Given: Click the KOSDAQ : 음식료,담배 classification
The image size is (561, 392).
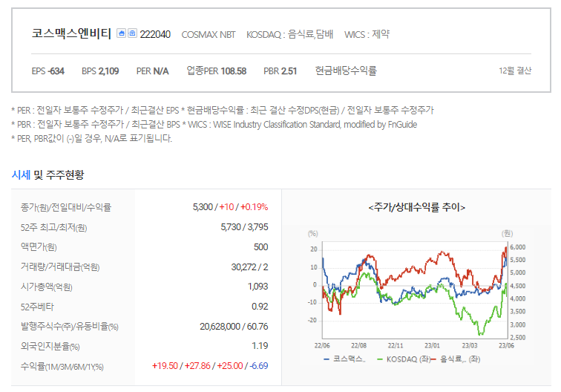Looking at the screenshot, I should point(290,34).
